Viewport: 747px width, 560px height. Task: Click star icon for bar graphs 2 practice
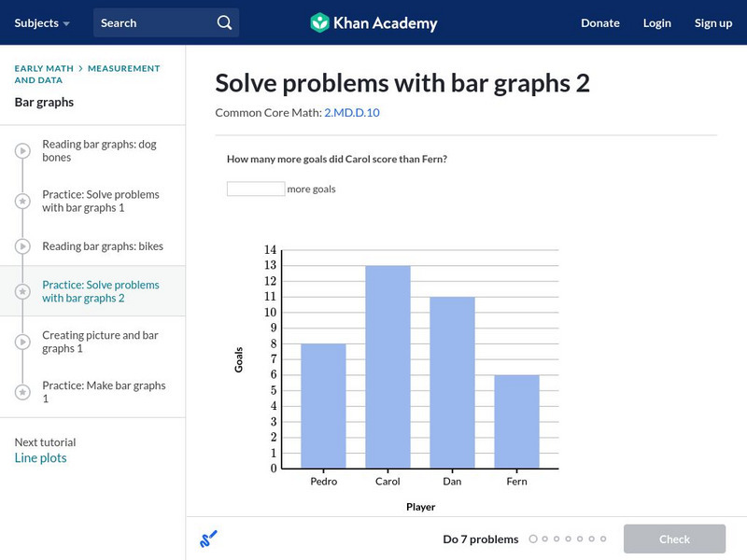(22, 291)
